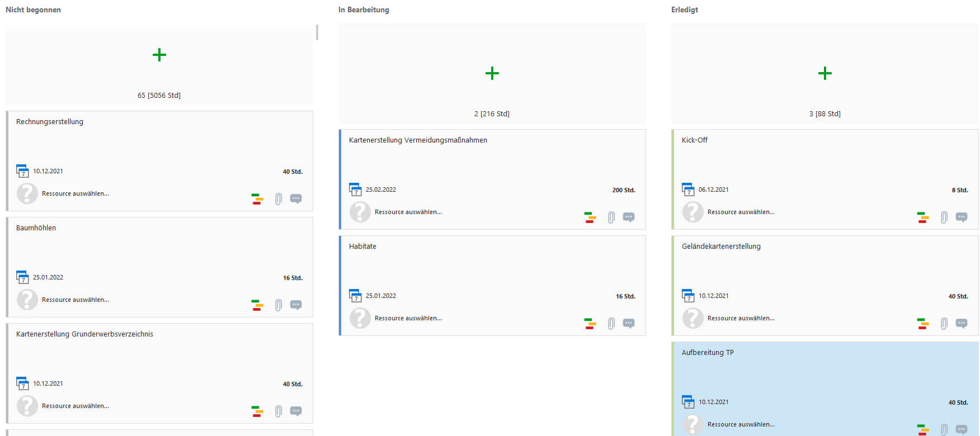Image resolution: width=980 pixels, height=436 pixels.
Task: Open priority bars icon on Rechnungserstellung card
Action: [x=257, y=199]
